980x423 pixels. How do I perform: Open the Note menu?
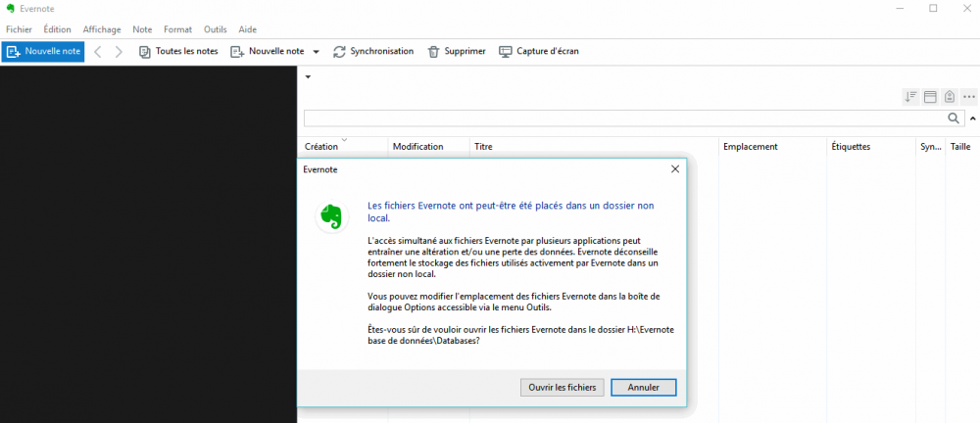pos(142,29)
